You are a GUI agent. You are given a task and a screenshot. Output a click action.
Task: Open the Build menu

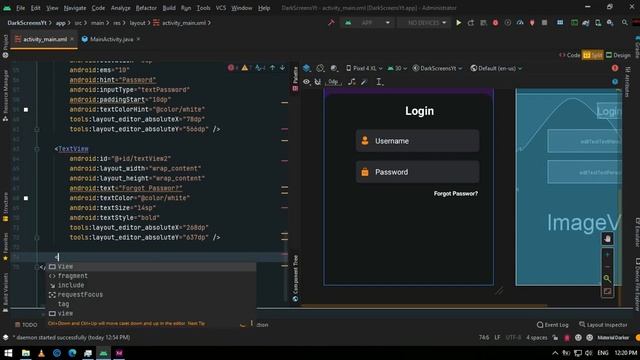[169, 8]
